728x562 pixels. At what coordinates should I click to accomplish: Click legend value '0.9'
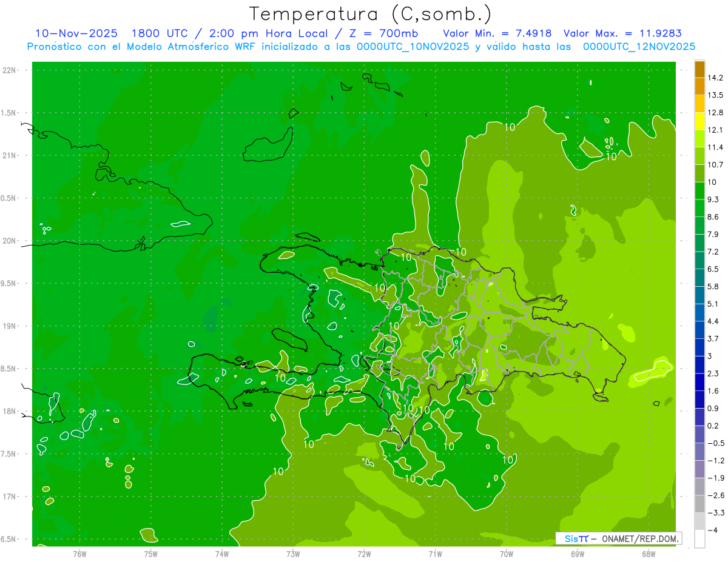point(713,408)
